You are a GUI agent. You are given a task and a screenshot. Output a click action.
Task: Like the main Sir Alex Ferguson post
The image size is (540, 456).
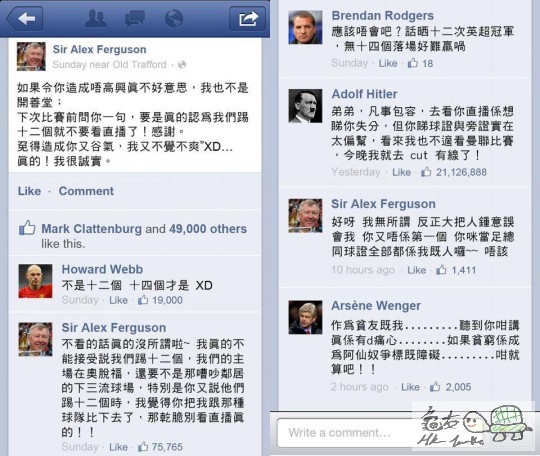29,191
